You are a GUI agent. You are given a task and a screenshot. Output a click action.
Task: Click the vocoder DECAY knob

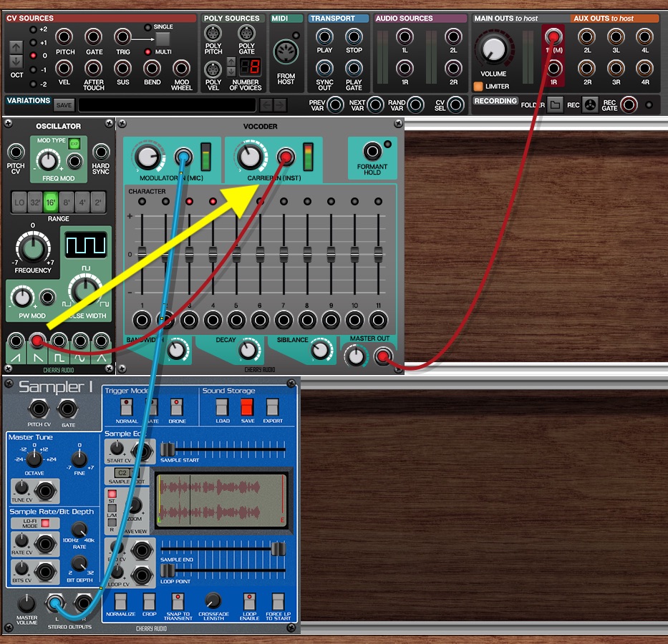248,351
